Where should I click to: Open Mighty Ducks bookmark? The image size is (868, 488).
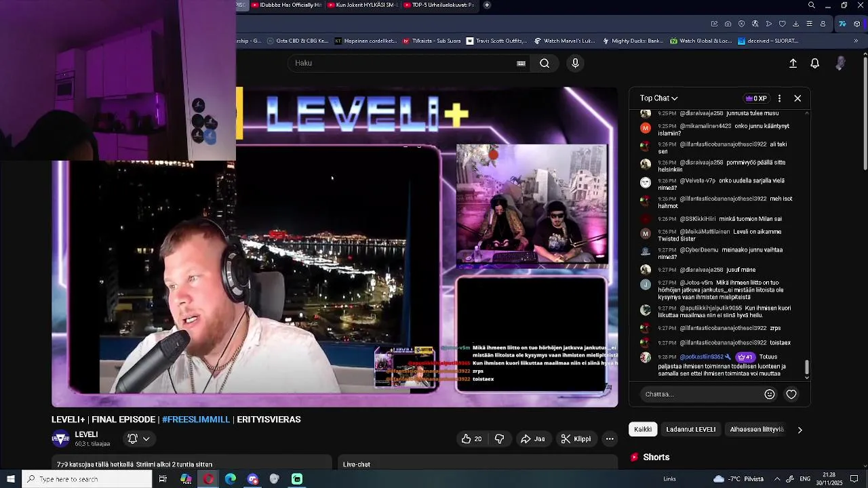(632, 41)
